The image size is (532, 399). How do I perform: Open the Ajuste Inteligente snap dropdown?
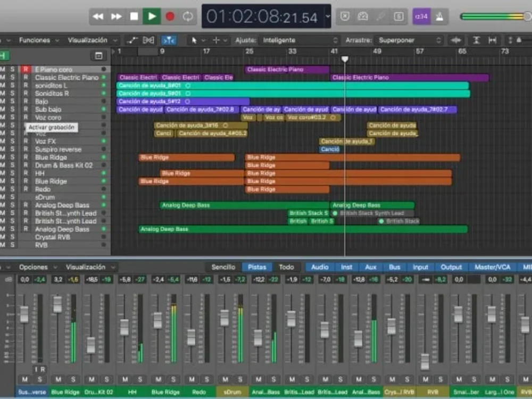point(300,40)
